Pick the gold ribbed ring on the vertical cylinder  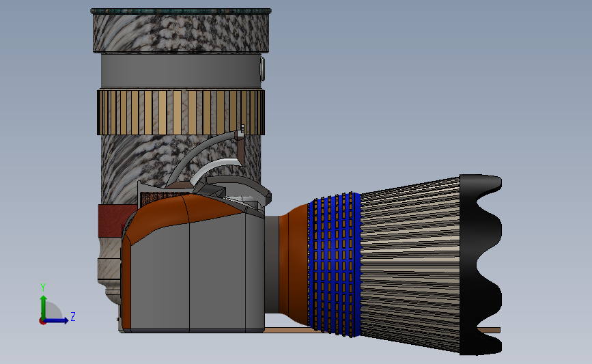180,112
